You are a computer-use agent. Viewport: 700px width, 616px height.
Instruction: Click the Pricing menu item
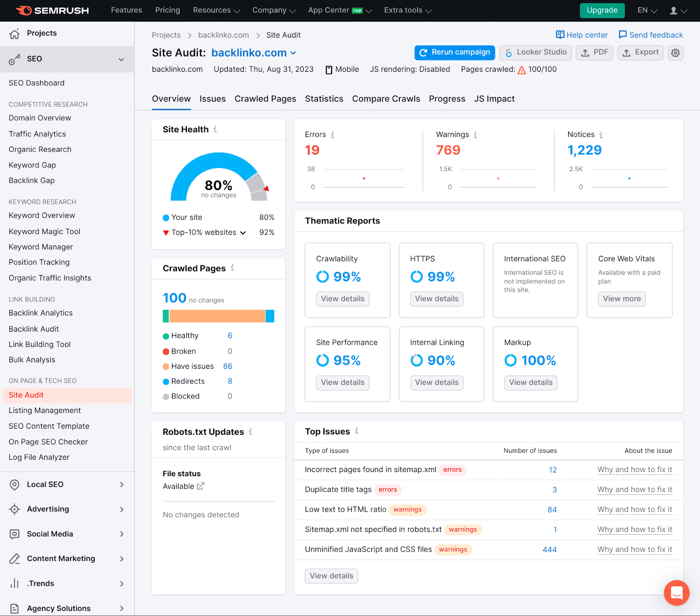click(168, 10)
